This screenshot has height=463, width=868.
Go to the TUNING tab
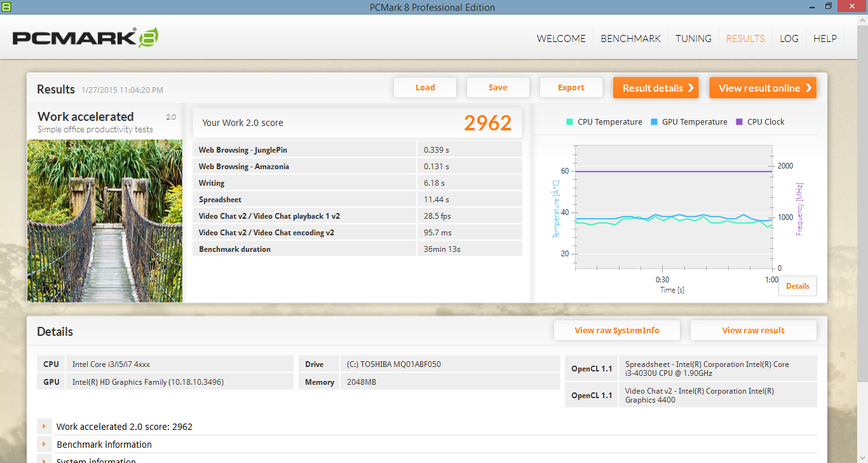[693, 38]
